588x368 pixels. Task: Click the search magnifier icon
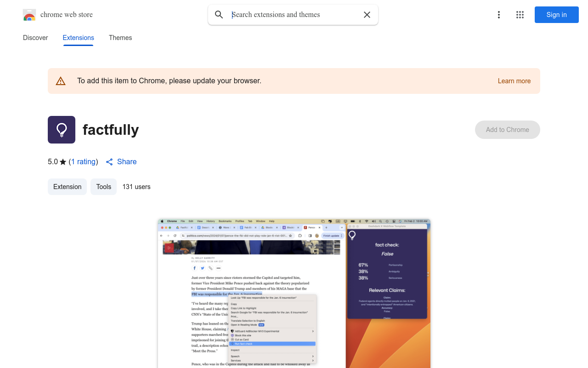click(x=219, y=15)
